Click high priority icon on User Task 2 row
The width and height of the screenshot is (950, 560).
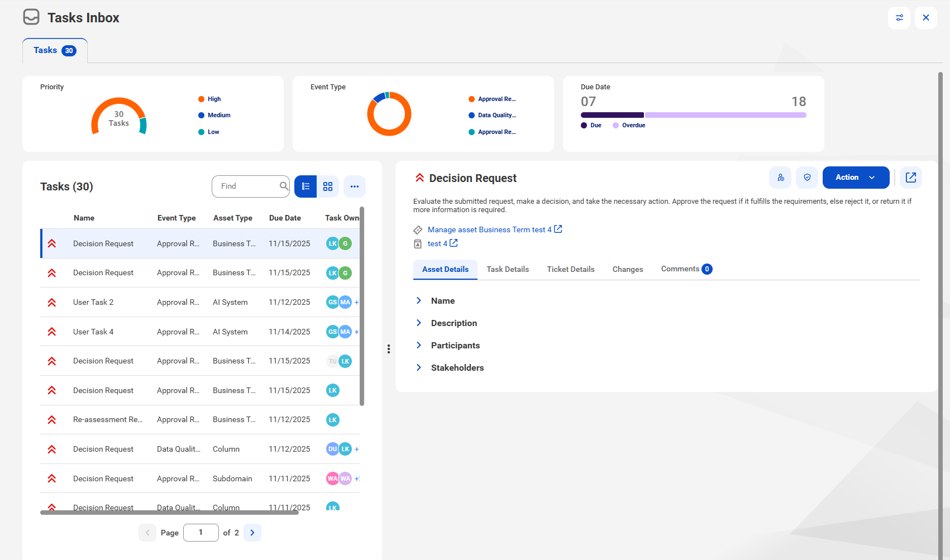[52, 302]
